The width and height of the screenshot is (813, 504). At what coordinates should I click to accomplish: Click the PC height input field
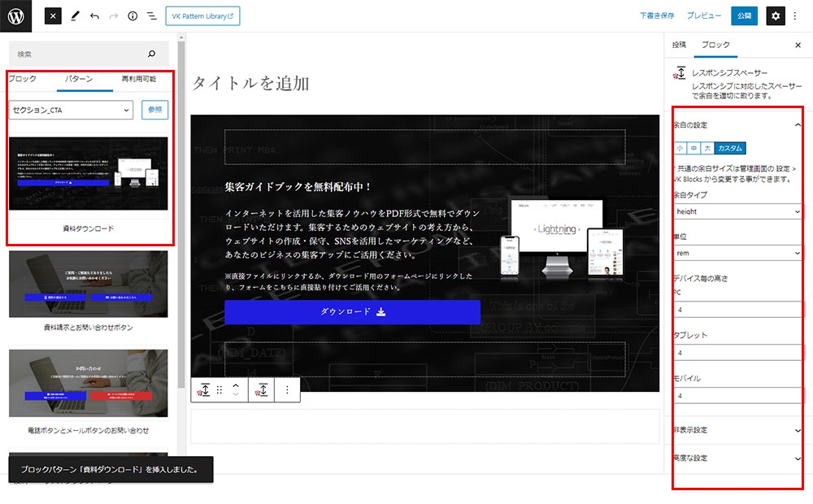pos(738,310)
